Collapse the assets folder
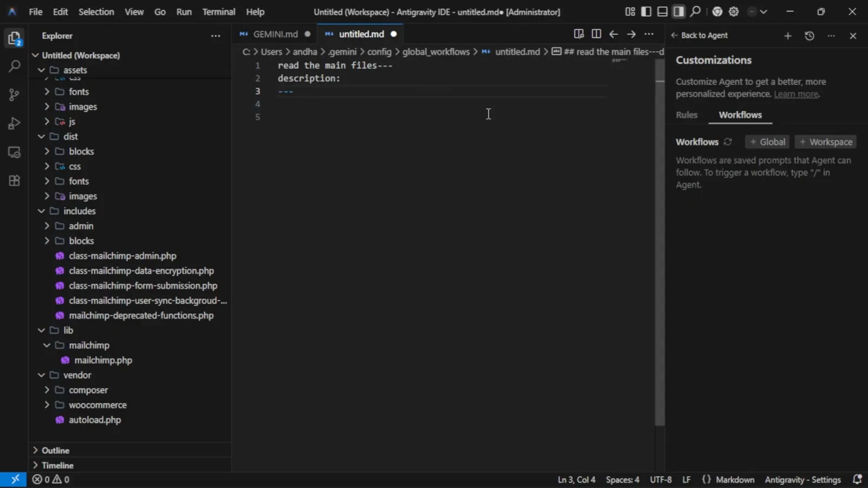This screenshot has width=868, height=488. pos(41,70)
